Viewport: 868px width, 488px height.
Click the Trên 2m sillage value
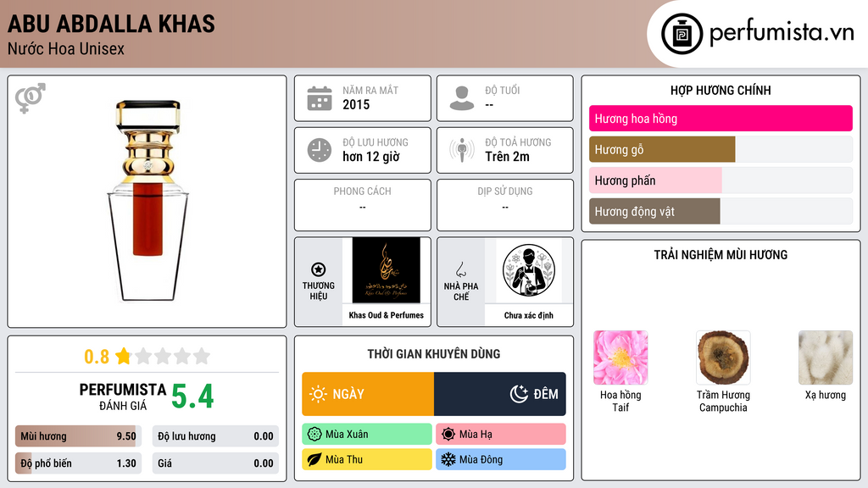[x=507, y=157]
